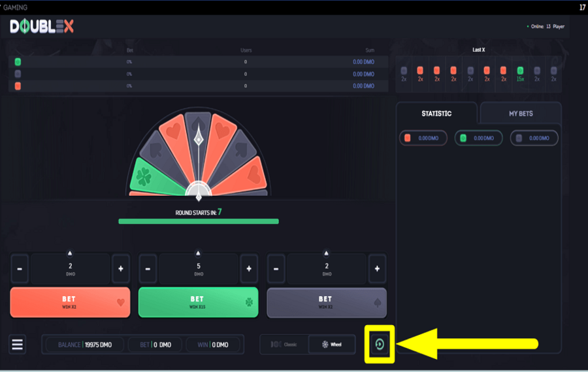Open the My Bets tab

(521, 114)
